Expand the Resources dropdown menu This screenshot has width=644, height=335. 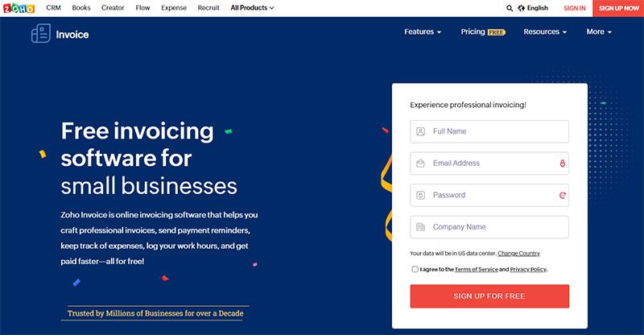(545, 31)
